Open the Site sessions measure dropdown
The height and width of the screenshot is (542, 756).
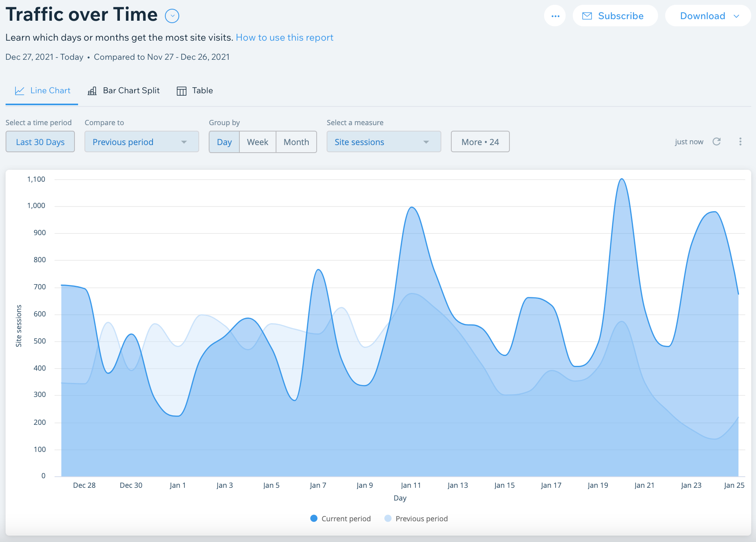(384, 142)
